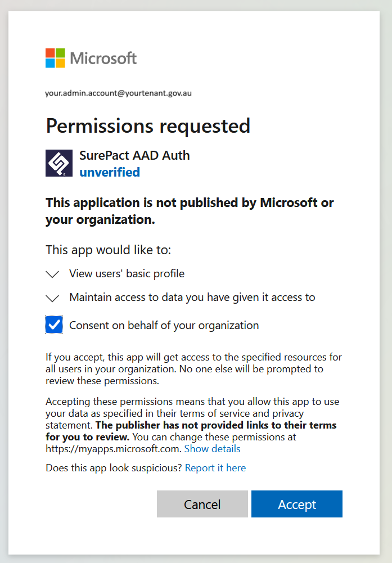
Task: Click the myapps.microsoft.com URL text
Action: [112, 449]
